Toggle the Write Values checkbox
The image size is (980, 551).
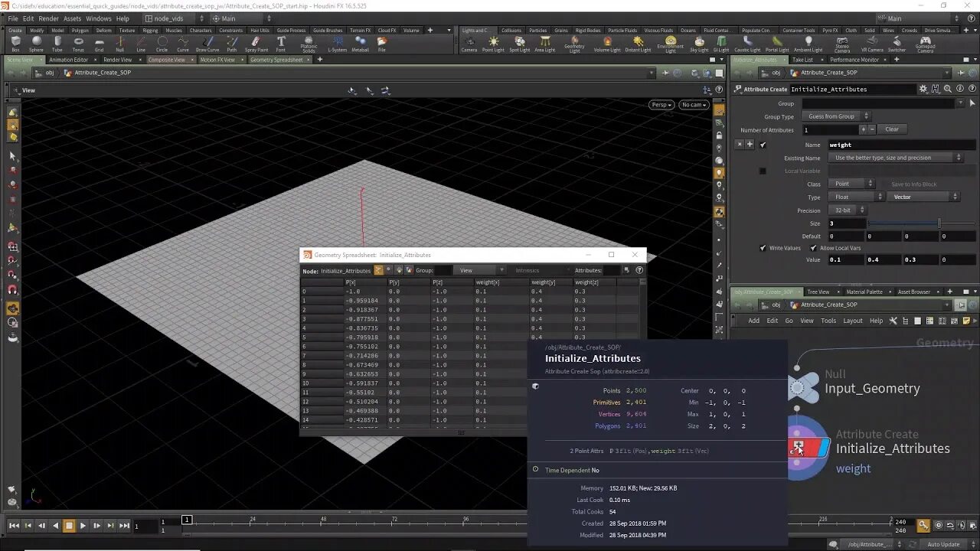click(x=763, y=248)
